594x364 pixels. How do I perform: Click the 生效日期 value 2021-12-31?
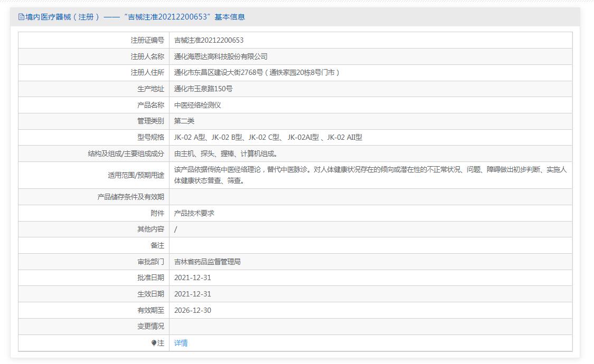coord(192,294)
